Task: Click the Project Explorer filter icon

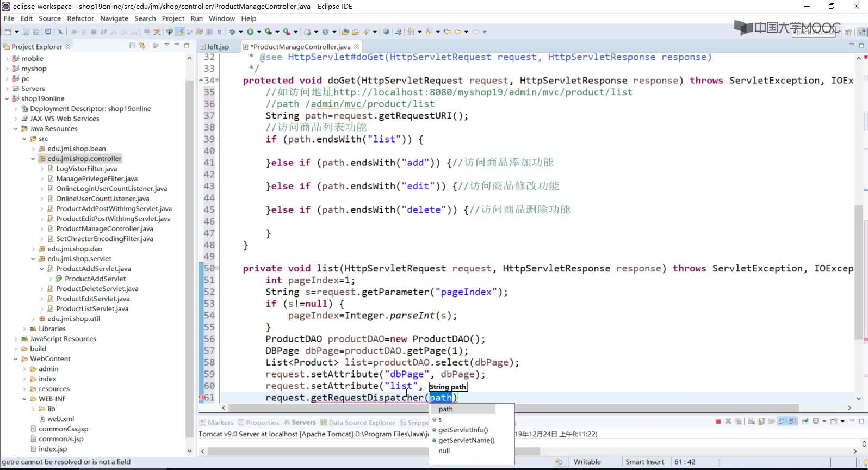Action: [x=156, y=46]
